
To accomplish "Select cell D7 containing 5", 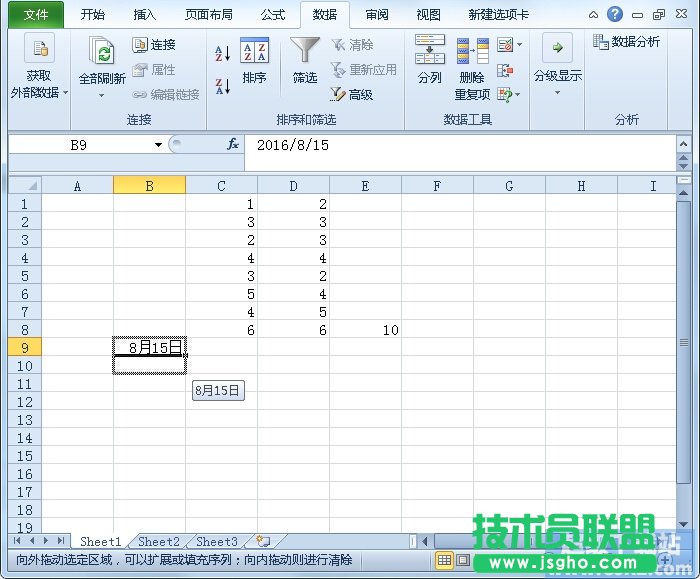I will (x=293, y=312).
